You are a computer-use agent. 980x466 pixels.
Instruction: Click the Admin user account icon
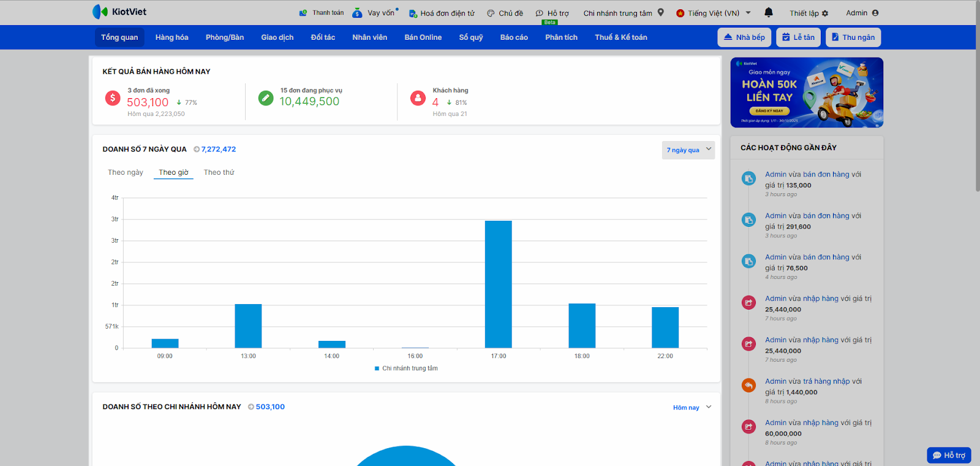click(875, 13)
